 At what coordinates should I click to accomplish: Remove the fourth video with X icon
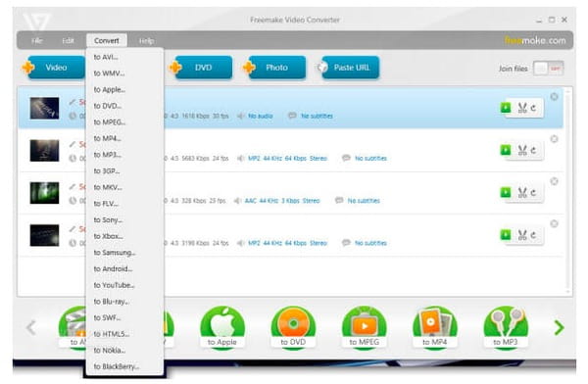pyautogui.click(x=554, y=224)
